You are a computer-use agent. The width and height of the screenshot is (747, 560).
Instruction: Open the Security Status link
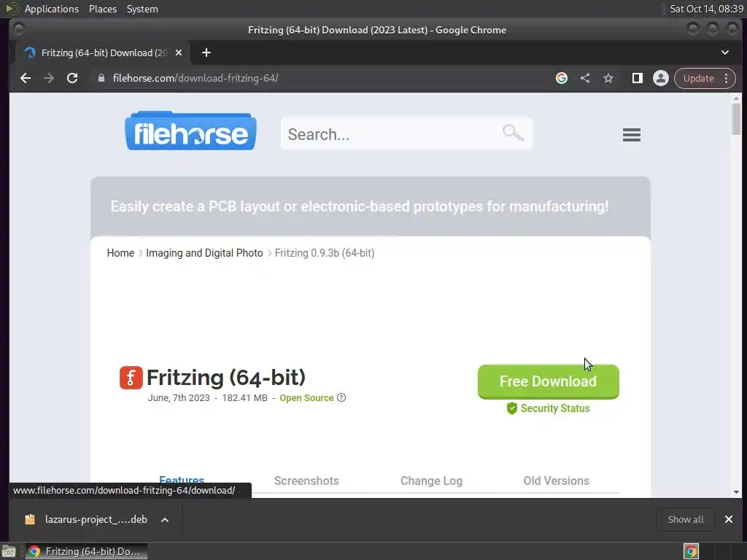click(555, 408)
